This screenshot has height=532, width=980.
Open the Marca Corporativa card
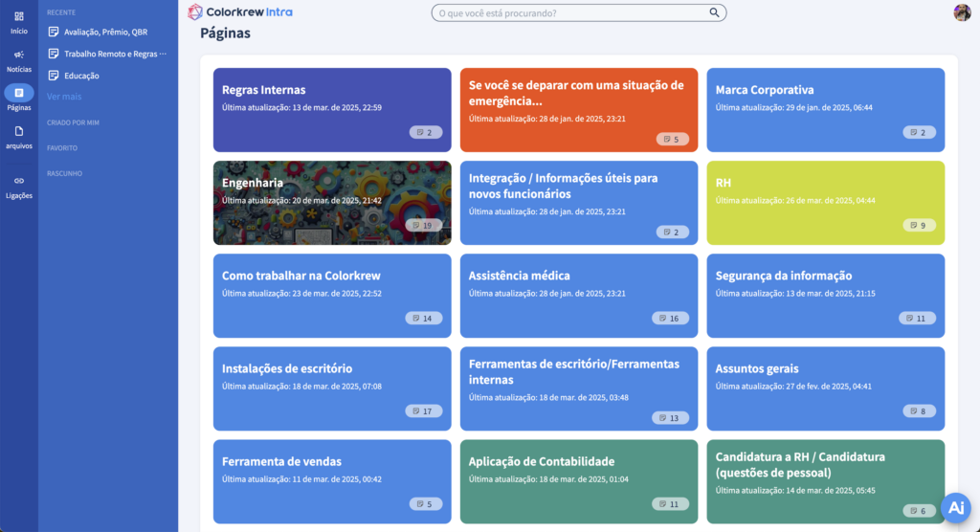pos(826,110)
